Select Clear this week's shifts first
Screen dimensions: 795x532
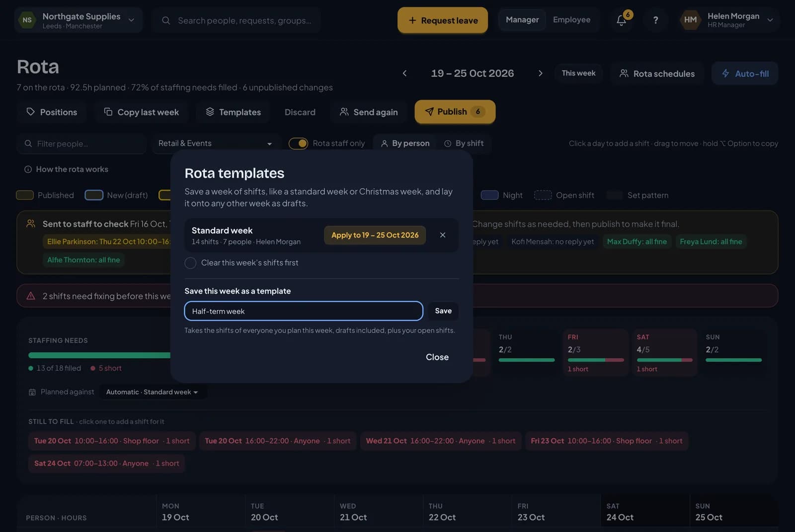pyautogui.click(x=190, y=263)
